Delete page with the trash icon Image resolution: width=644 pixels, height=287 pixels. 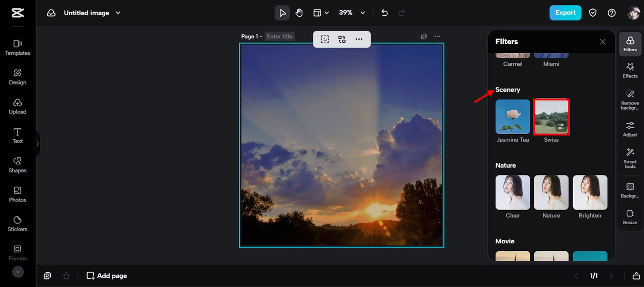tap(66, 275)
